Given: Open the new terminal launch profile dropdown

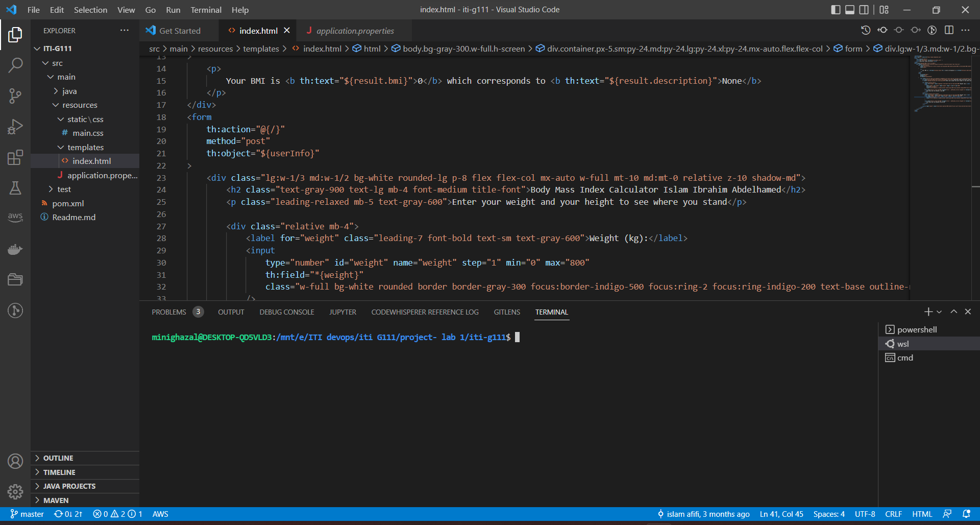Looking at the screenshot, I should click(x=939, y=312).
